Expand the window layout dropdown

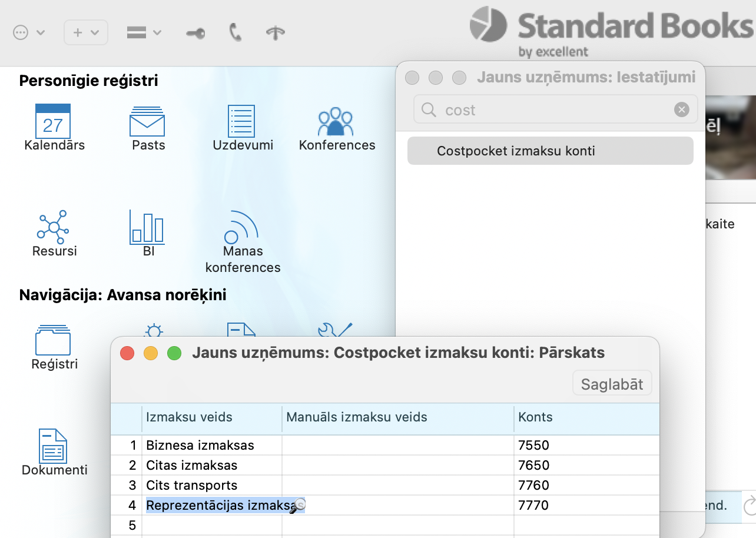pos(144,33)
